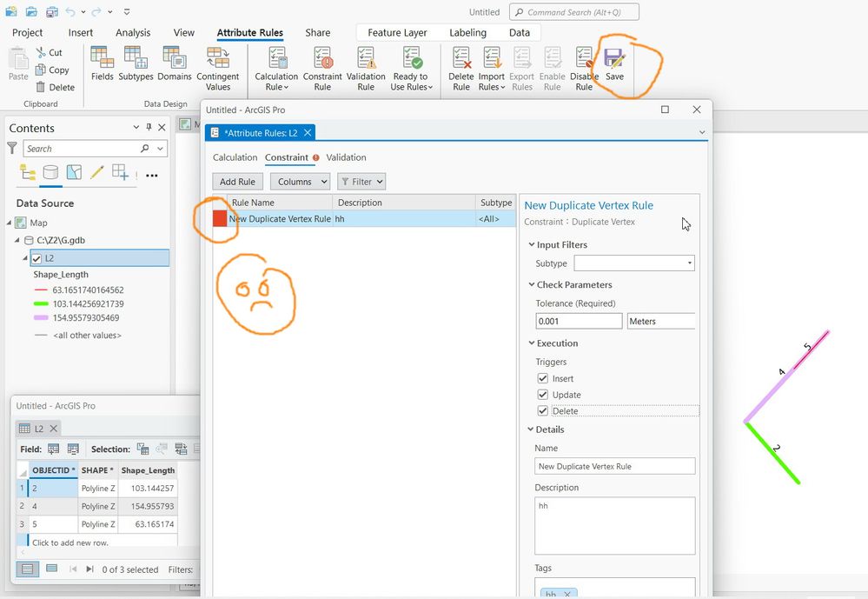Open the Filter dropdown in rules view
The width and height of the screenshot is (868, 599).
(x=361, y=182)
